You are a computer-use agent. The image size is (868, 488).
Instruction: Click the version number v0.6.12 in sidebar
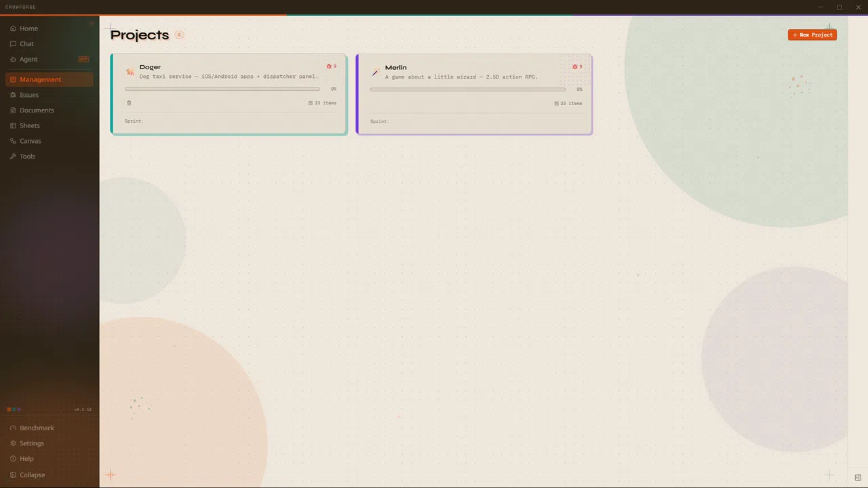point(83,409)
